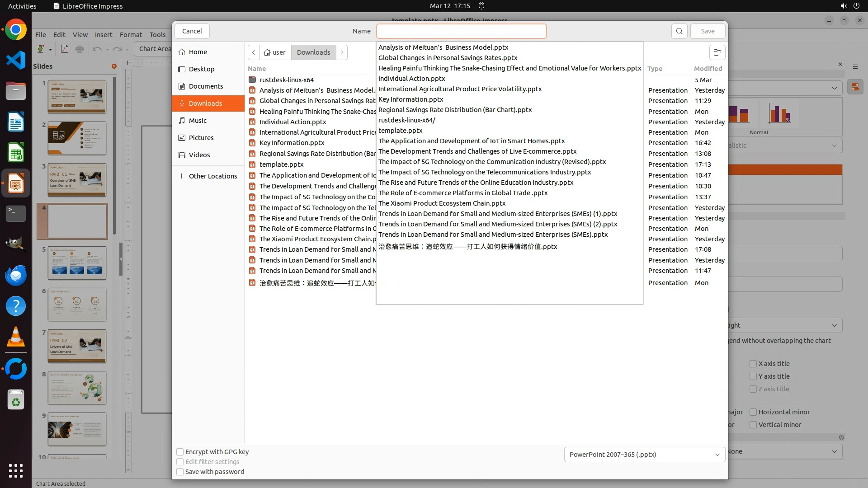Viewport: 868px width, 488px height.
Task: Select the slide 3 thumbnail
Action: tap(77, 179)
